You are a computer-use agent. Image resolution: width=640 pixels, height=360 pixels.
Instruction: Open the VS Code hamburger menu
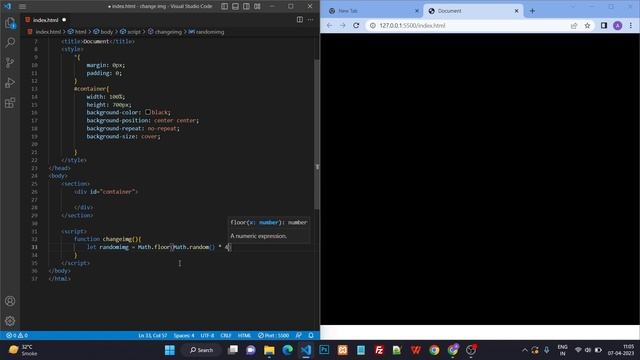22,6
